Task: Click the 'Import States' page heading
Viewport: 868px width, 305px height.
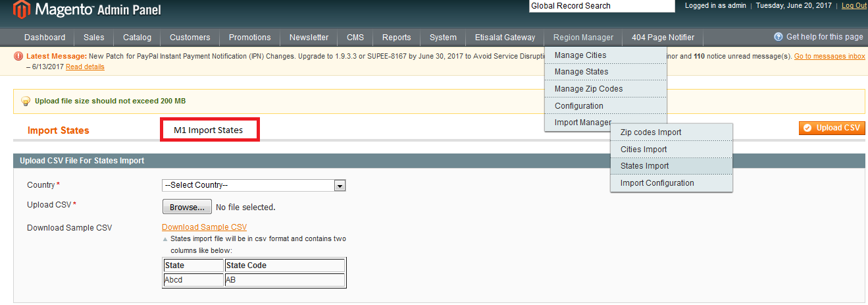Action: 59,130
